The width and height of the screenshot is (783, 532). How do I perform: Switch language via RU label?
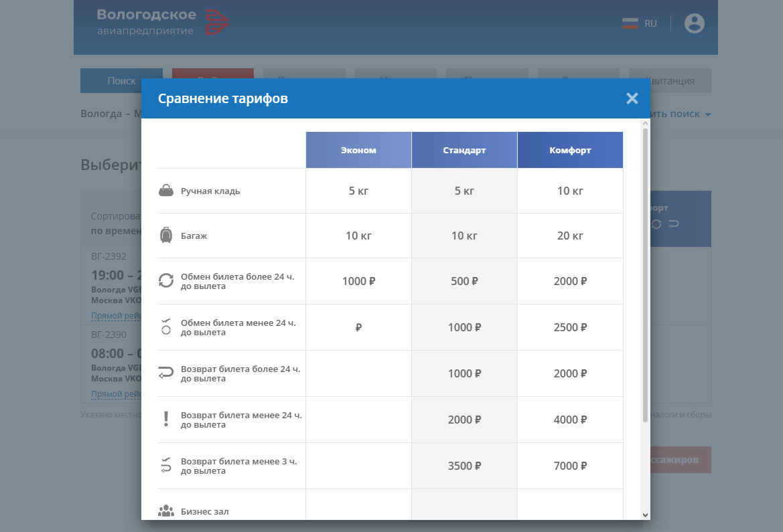coord(650,23)
